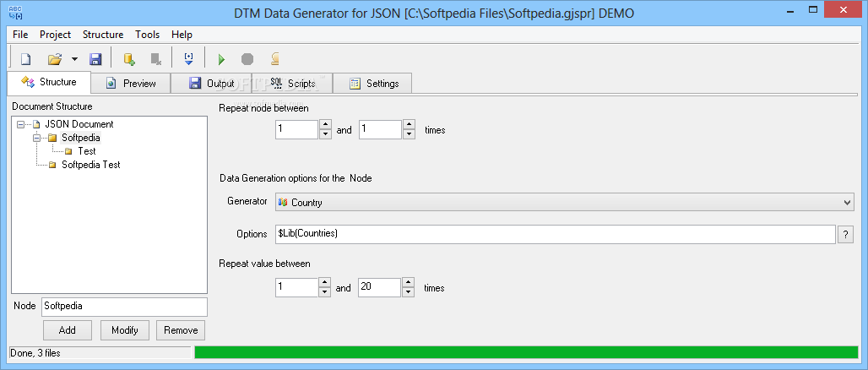Viewport: 868px width, 370px height.
Task: Remove node using gray cylinder X icon
Action: click(156, 59)
